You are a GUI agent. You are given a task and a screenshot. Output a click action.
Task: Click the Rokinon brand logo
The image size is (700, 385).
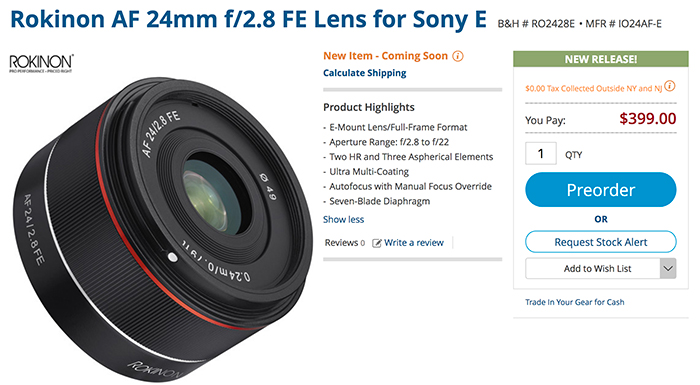tap(42, 63)
